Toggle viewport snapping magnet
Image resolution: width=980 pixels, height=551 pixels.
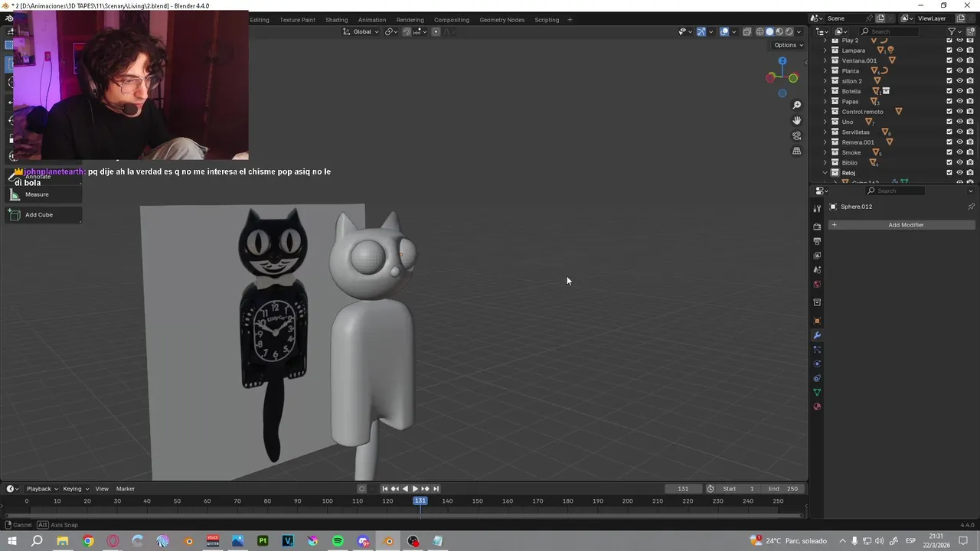click(407, 31)
